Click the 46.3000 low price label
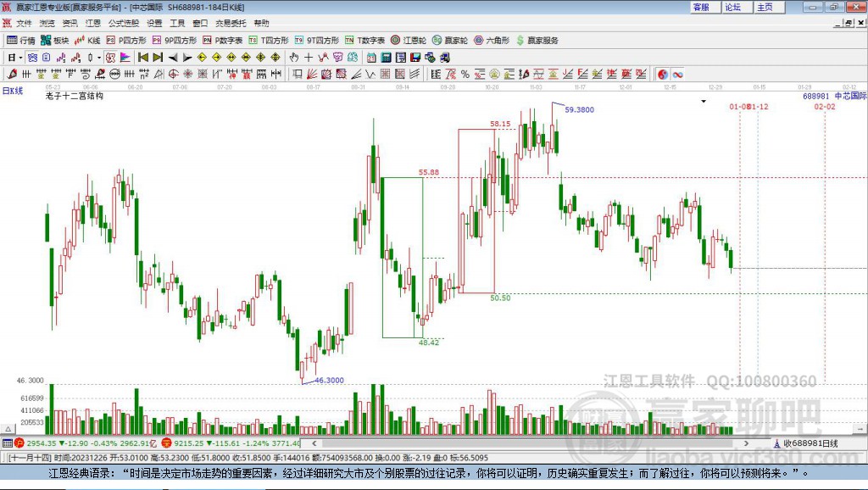The height and width of the screenshot is (490, 868). tap(330, 381)
